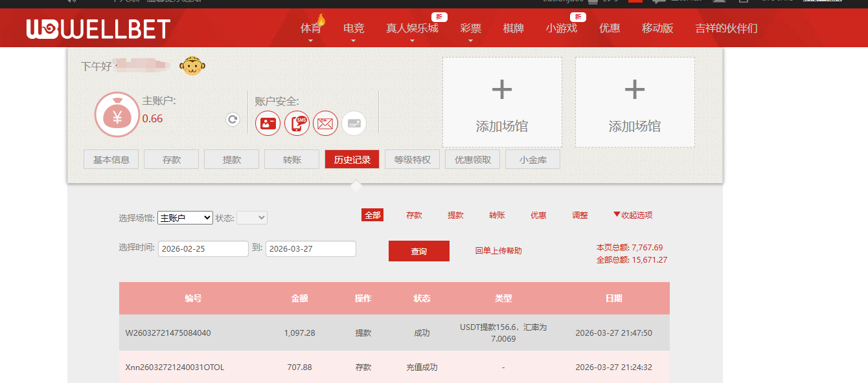Click the money bag account icon

(117, 115)
